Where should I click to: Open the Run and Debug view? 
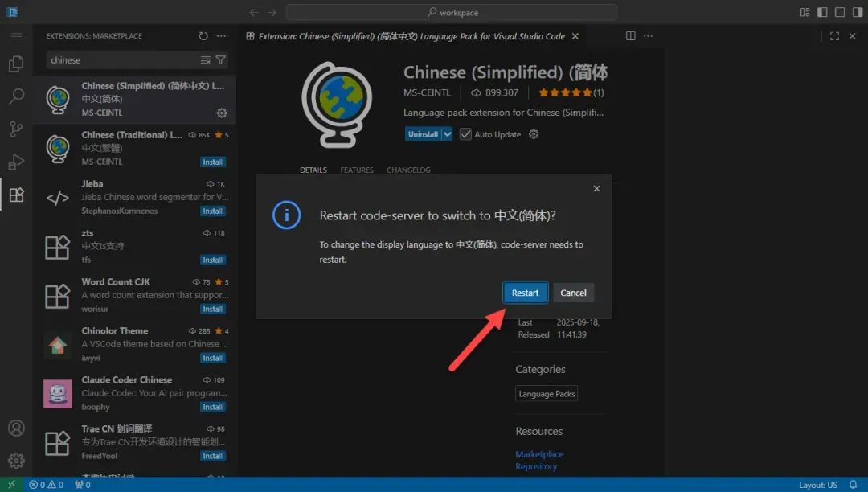click(16, 162)
